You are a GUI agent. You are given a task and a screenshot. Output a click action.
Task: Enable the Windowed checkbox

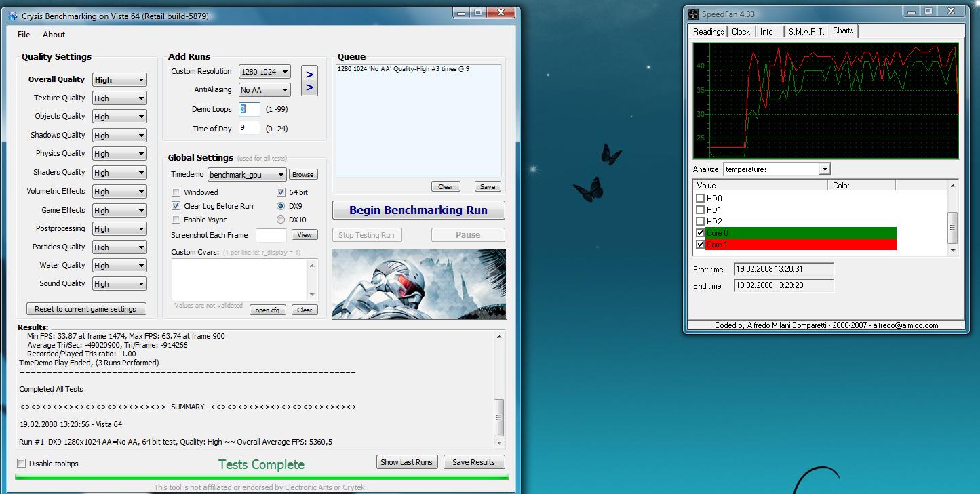click(176, 192)
